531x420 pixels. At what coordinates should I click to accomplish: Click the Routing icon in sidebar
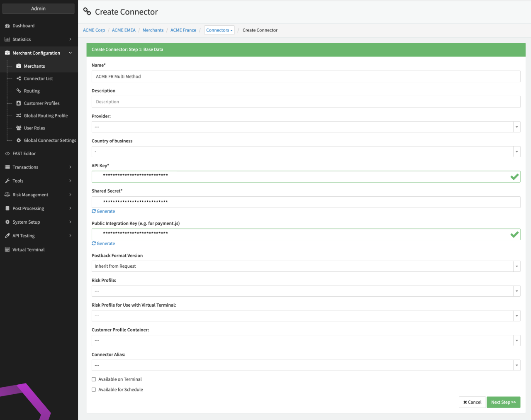pos(19,91)
